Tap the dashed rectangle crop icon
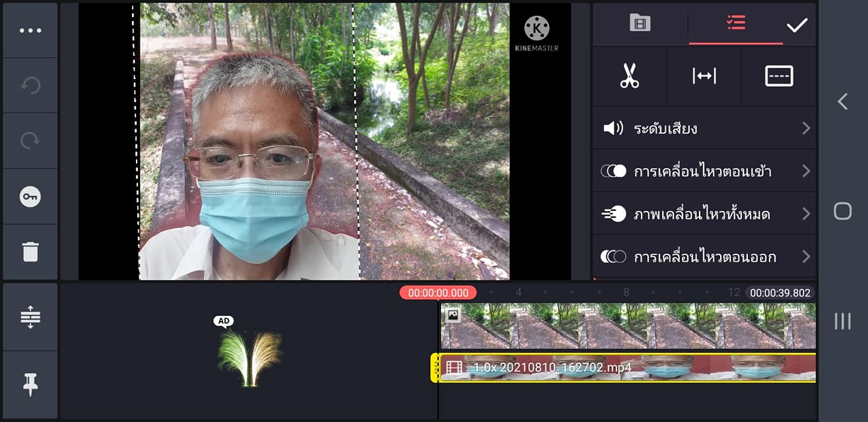The width and height of the screenshot is (868, 422). click(778, 76)
